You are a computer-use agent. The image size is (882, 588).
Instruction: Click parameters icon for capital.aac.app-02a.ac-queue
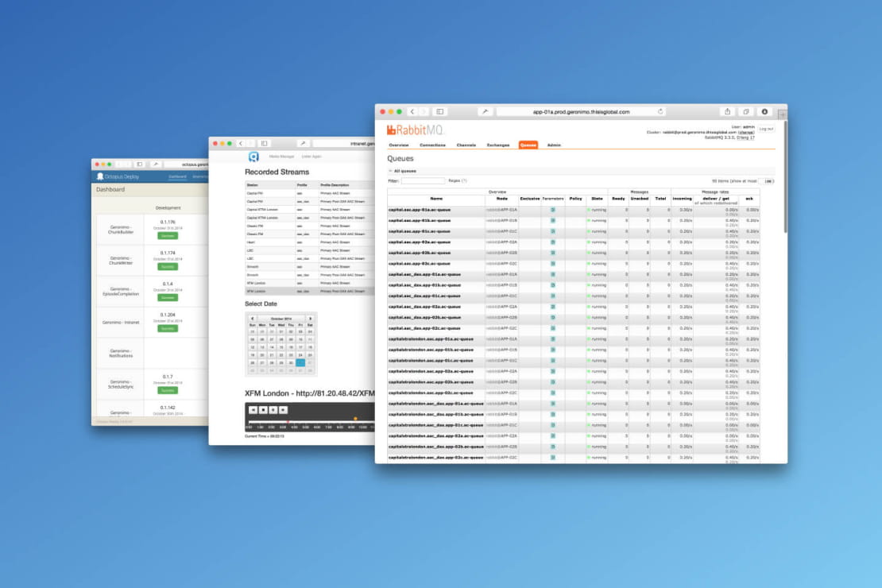tap(553, 242)
